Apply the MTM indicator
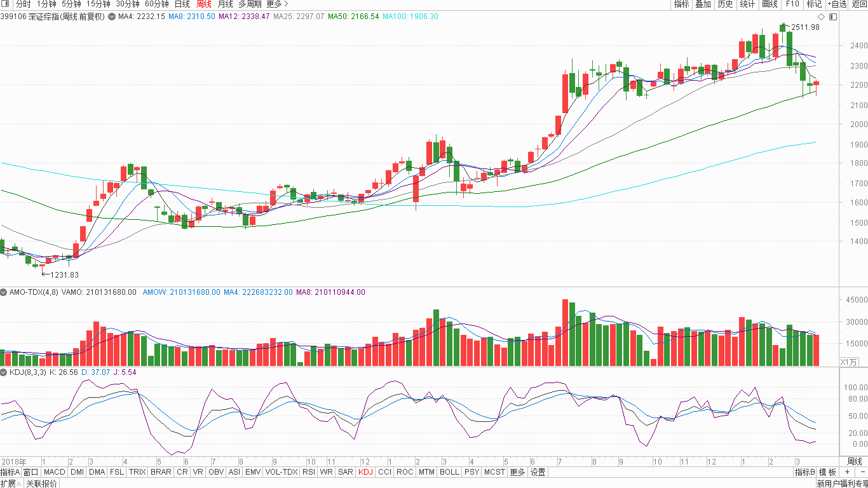 point(426,472)
